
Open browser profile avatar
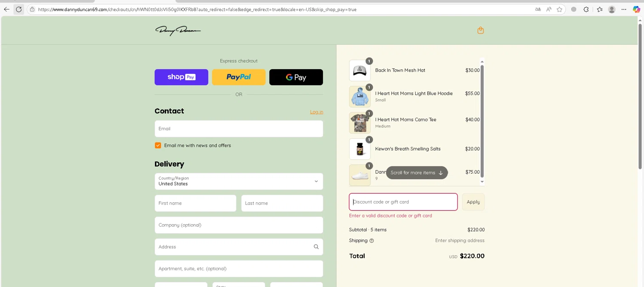coord(612,9)
